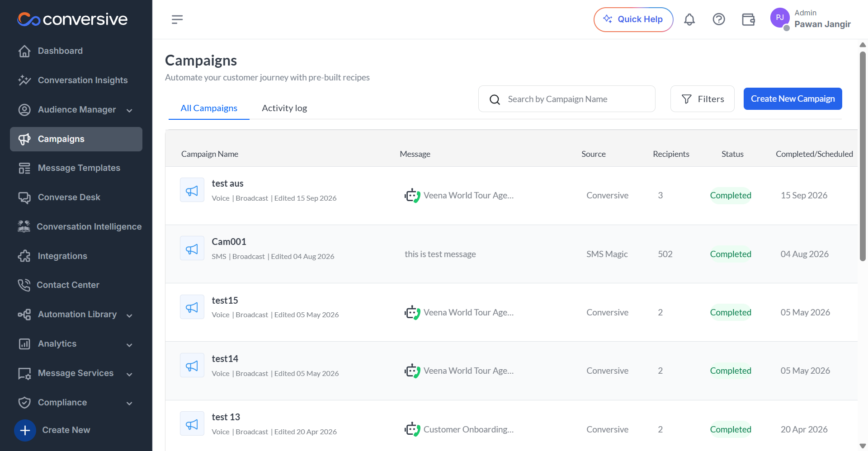Expand Analytics submenu

click(129, 345)
